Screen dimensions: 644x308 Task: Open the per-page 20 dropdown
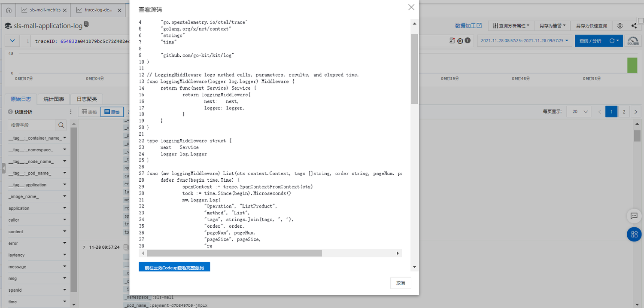[x=579, y=112]
